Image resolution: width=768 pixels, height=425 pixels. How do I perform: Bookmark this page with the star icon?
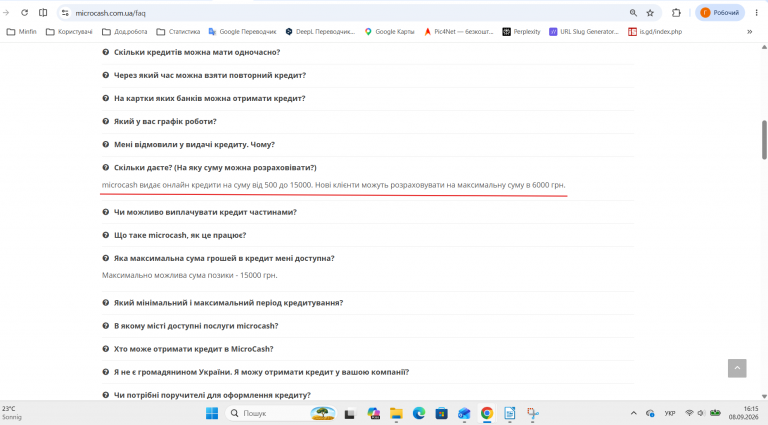coord(650,13)
